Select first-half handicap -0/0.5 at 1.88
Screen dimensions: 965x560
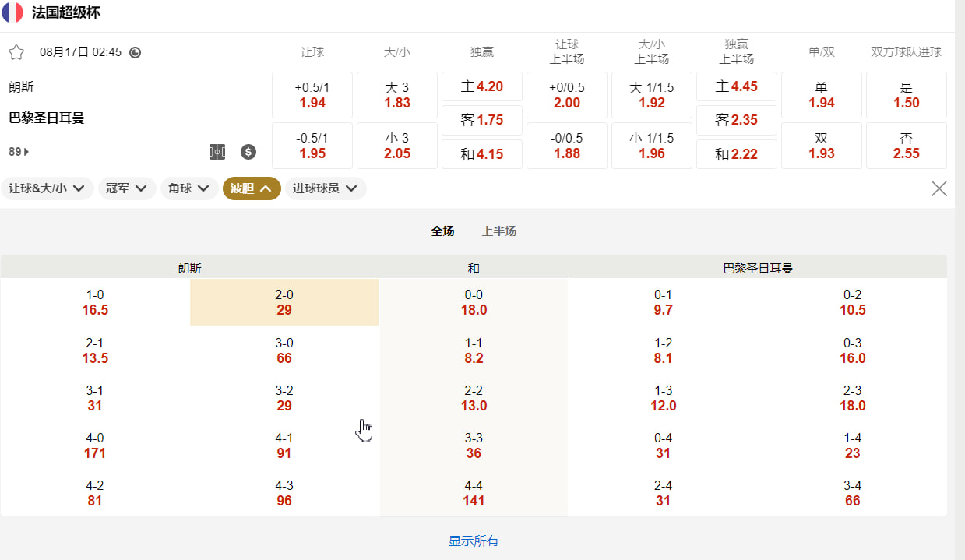pyautogui.click(x=567, y=146)
